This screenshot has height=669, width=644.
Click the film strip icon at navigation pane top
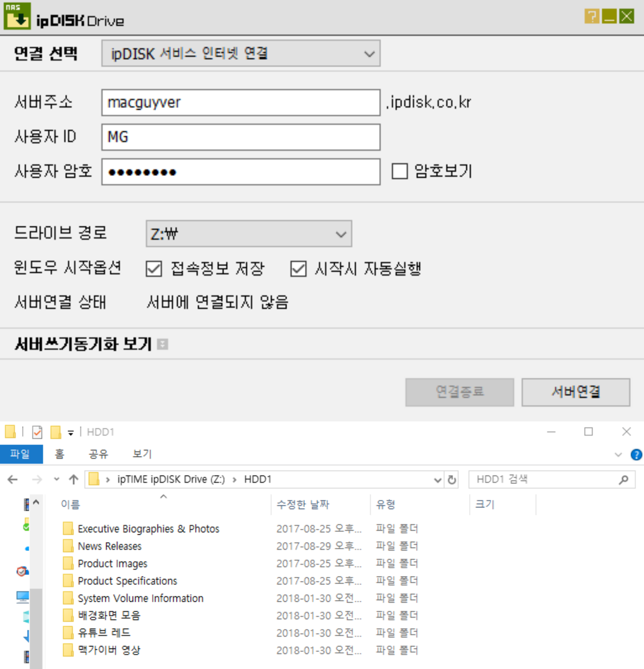pyautogui.click(x=26, y=505)
